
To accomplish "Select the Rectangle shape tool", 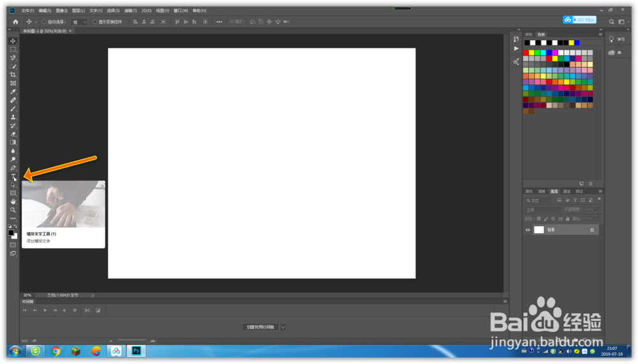I will pos(13,193).
